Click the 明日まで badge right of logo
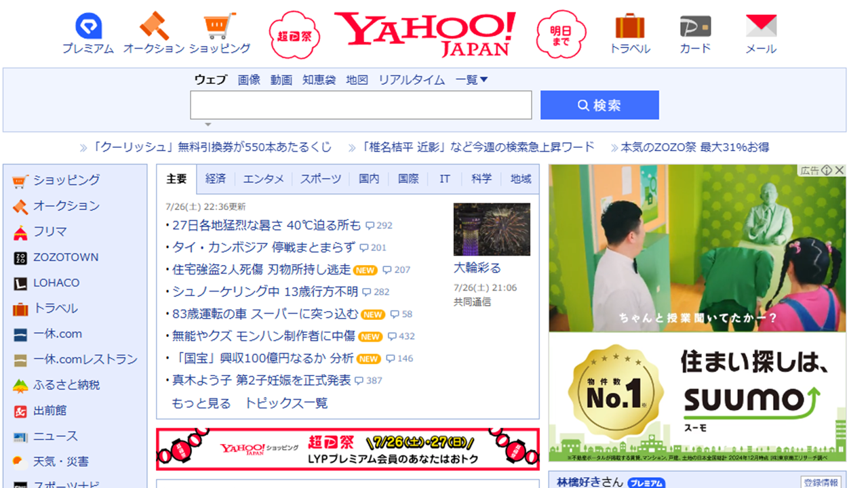Screen dimensions: 868x488 561,35
